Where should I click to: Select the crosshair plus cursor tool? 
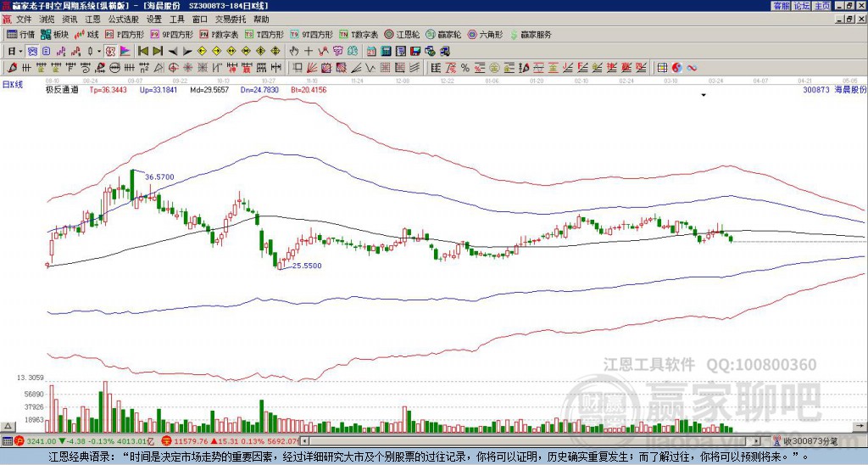click(x=309, y=52)
